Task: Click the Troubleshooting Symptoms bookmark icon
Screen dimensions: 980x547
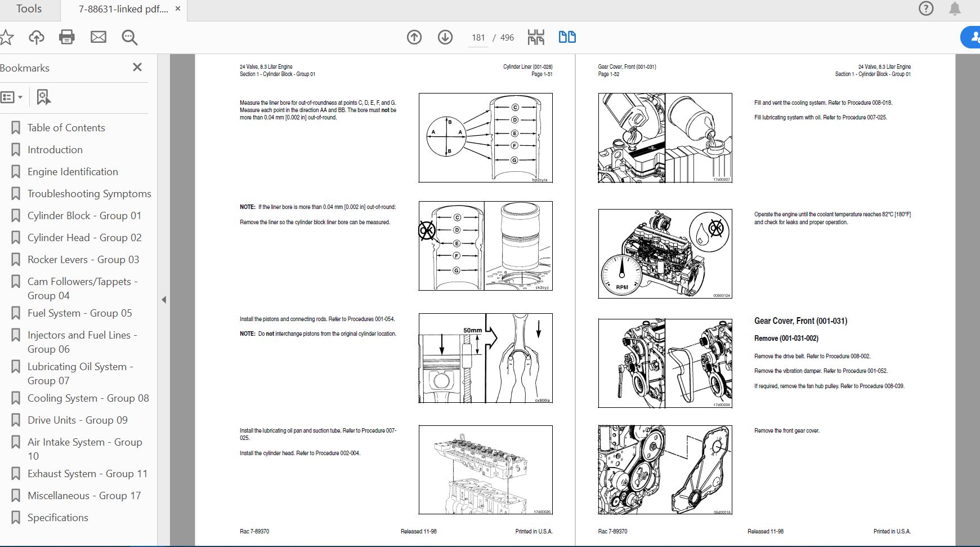Action: (x=16, y=194)
